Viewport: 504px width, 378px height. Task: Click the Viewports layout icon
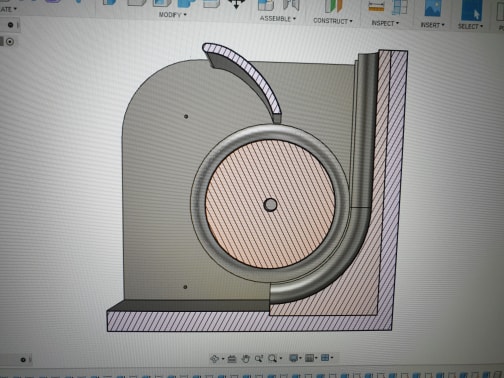pyautogui.click(x=325, y=358)
